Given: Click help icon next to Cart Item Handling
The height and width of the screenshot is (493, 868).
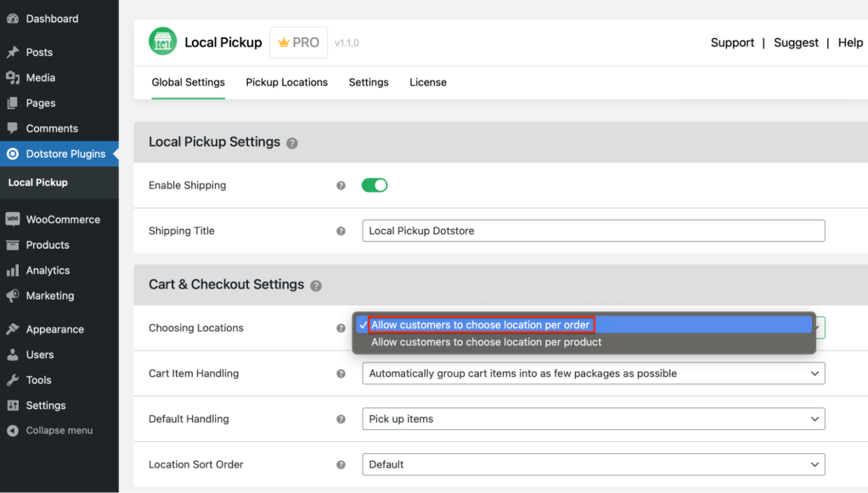Looking at the screenshot, I should pos(341,373).
